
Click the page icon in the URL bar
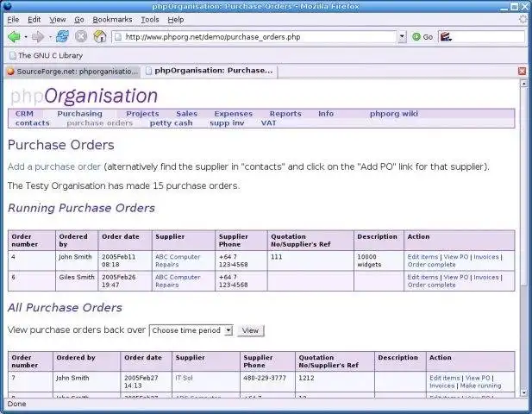click(118, 36)
